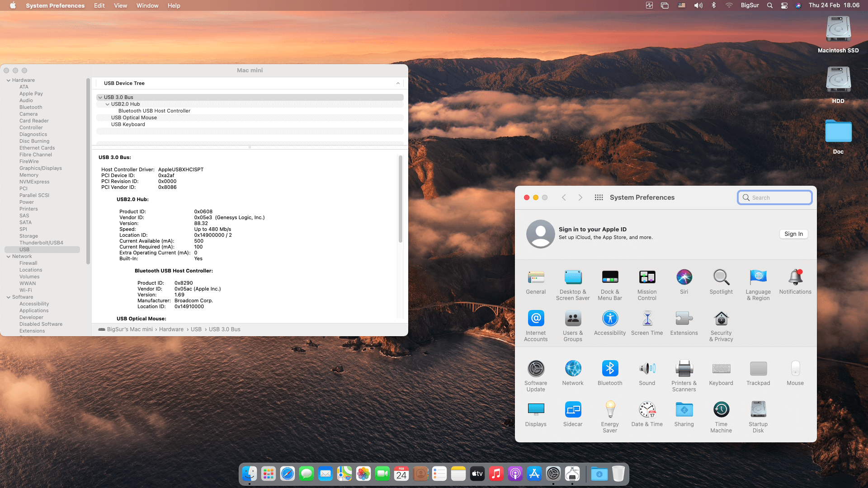Collapse the Network section in sidebar
Image resolution: width=868 pixels, height=488 pixels.
pyautogui.click(x=9, y=257)
